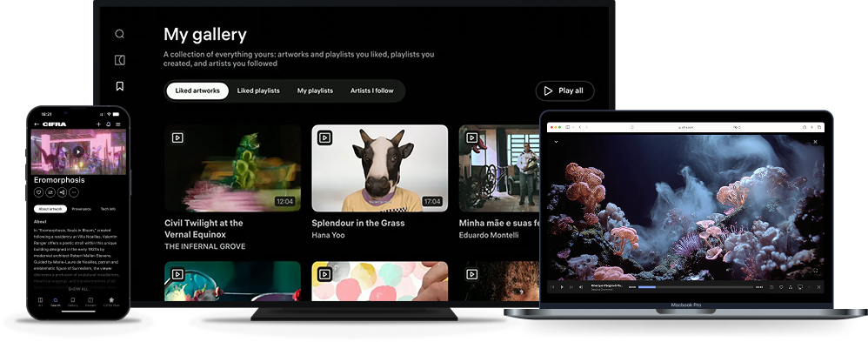Expand the description with SHOW ALL
Screen dimensions: 868x342
click(78, 289)
